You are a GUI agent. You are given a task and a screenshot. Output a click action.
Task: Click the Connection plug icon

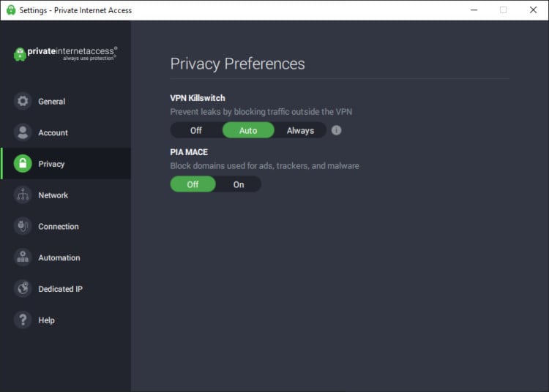(23, 227)
